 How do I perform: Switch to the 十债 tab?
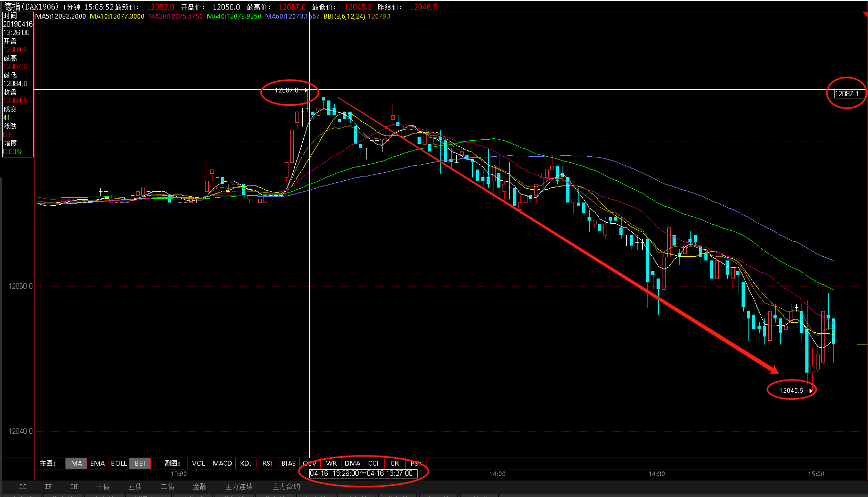[103, 487]
